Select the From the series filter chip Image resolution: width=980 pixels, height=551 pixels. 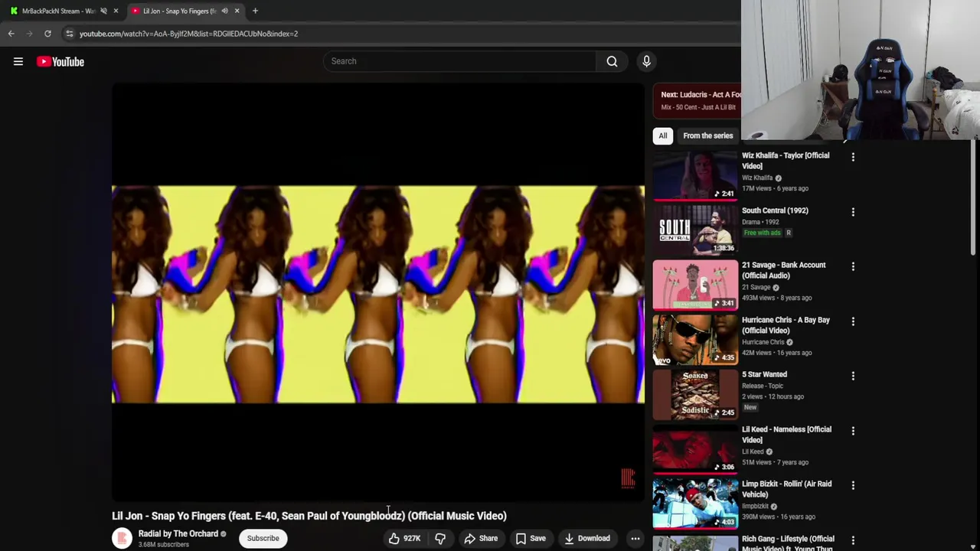point(707,135)
